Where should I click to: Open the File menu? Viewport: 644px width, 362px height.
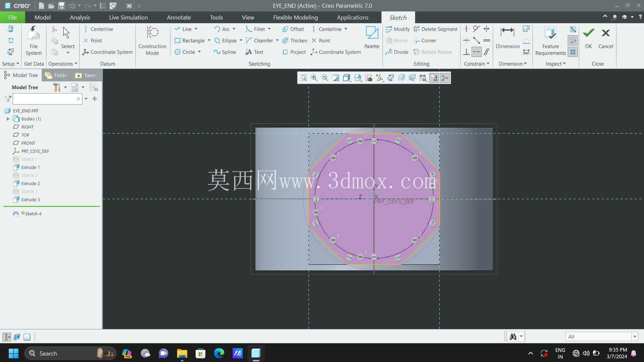coord(12,17)
